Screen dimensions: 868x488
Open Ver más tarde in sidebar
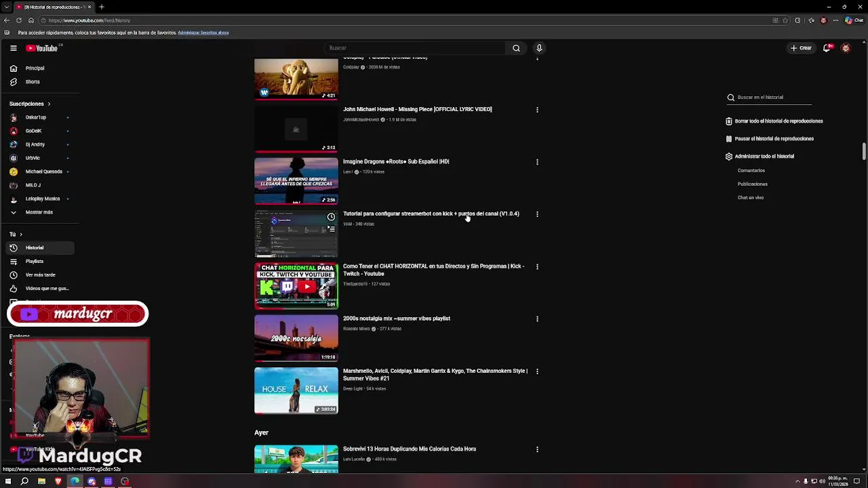tap(39, 275)
